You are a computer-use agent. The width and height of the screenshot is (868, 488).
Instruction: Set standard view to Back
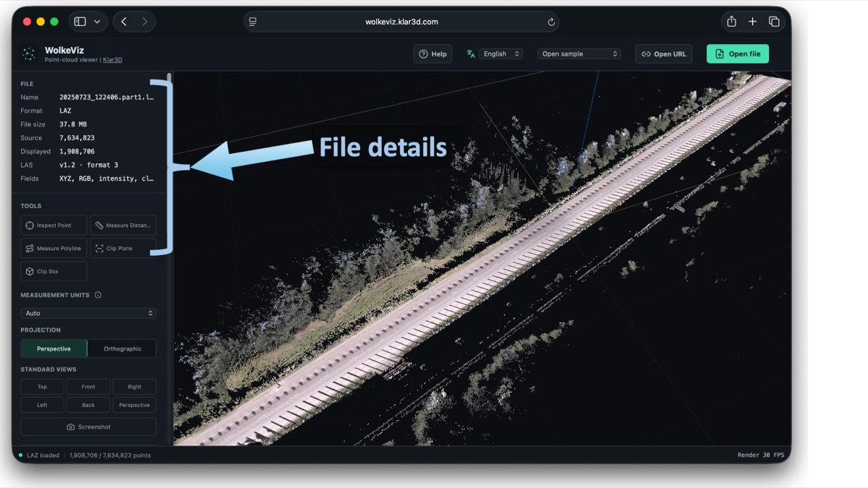click(x=88, y=405)
